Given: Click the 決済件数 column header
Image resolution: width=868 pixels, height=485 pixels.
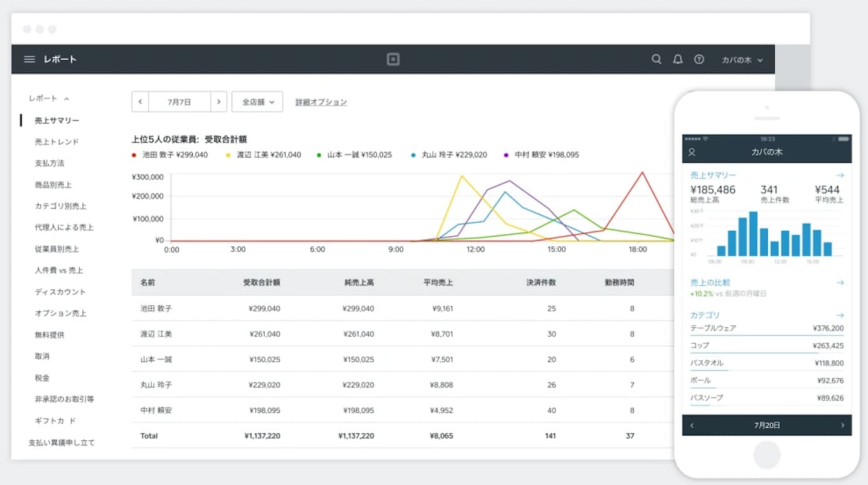Looking at the screenshot, I should pos(541,282).
